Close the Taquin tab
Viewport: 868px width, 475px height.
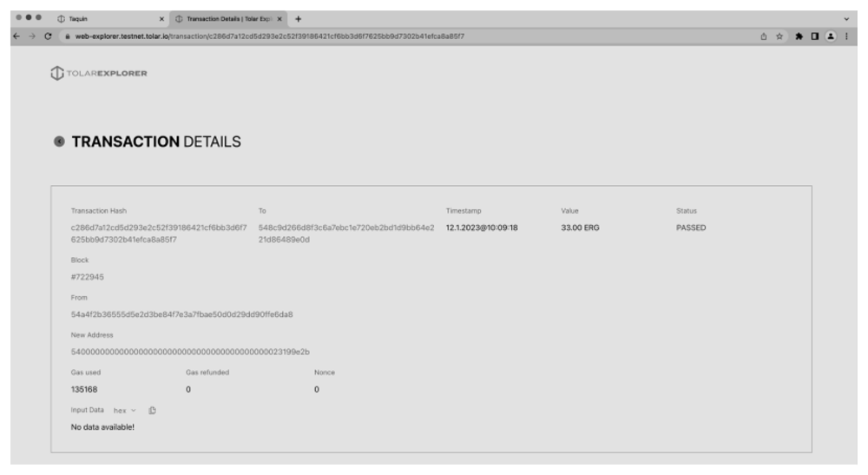[x=161, y=19]
